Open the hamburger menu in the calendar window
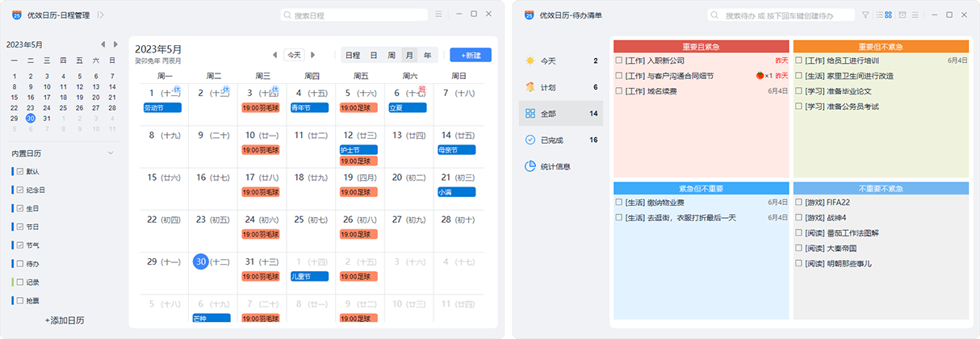 tap(438, 15)
